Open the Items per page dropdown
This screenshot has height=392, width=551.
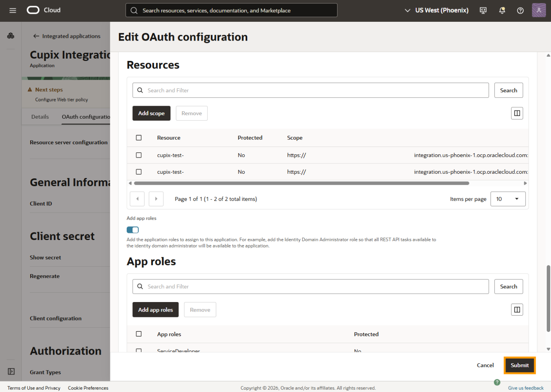point(508,199)
